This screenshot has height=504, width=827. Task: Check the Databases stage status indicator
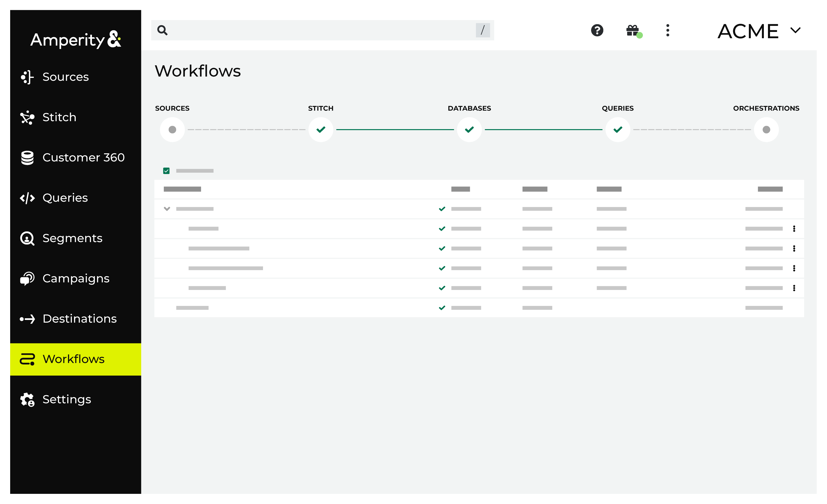(470, 129)
